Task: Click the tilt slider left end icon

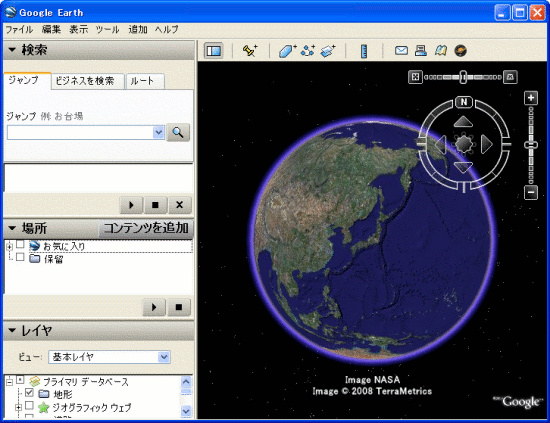Action: coord(415,77)
